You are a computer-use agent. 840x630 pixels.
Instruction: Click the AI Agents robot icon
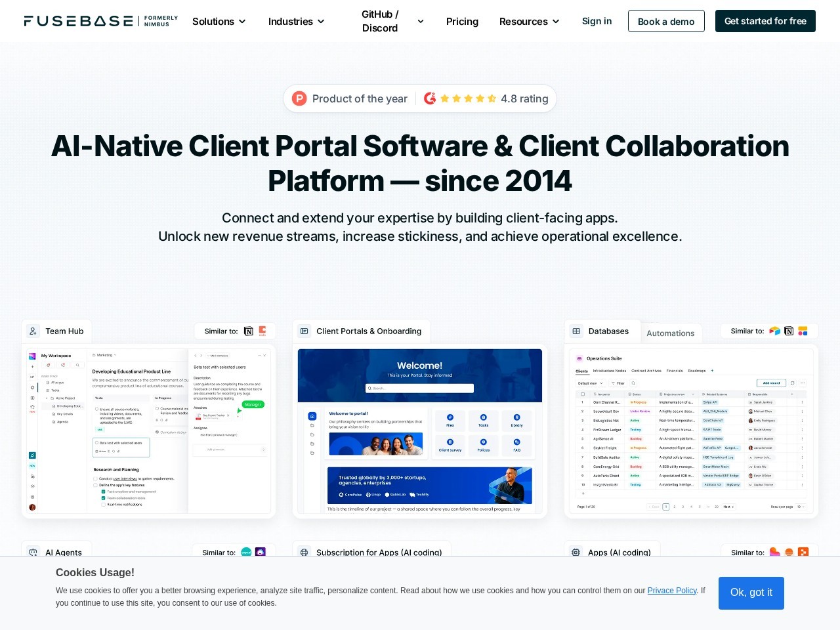tap(33, 553)
